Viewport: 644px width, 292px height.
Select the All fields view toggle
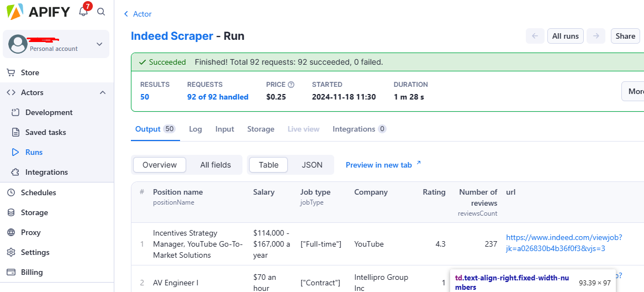(215, 165)
